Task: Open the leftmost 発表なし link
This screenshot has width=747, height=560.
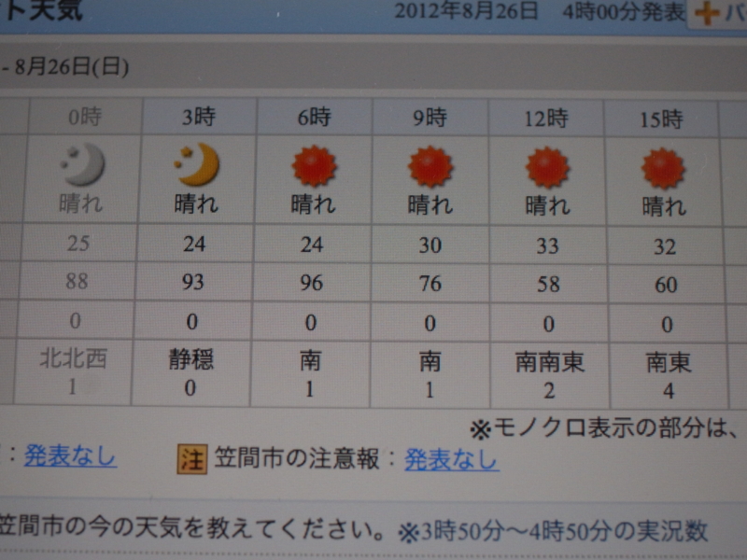Action: tap(70, 455)
